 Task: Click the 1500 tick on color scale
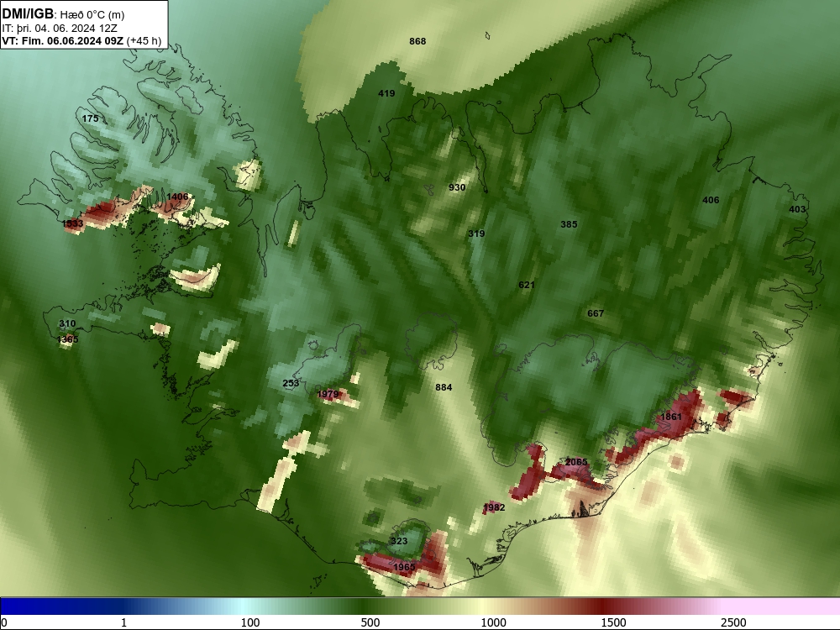(x=613, y=622)
